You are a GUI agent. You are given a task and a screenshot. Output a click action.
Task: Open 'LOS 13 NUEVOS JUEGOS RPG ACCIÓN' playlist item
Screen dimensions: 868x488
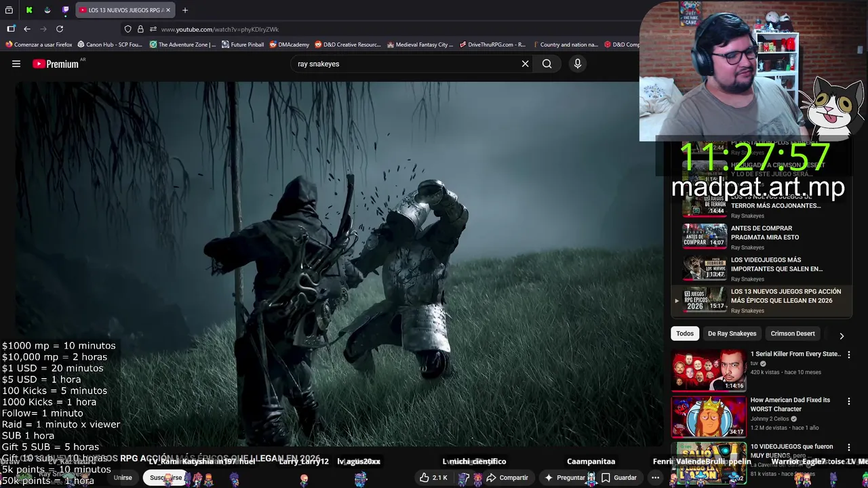pos(762,300)
